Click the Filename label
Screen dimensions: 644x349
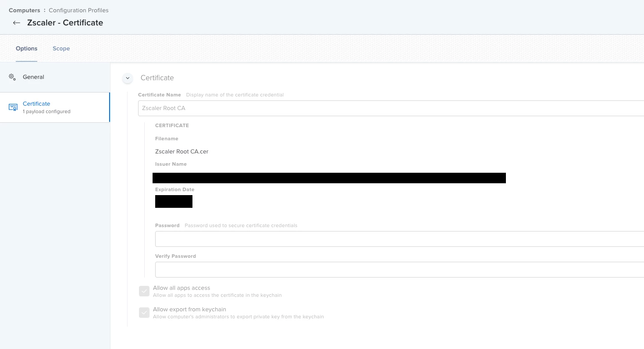point(167,139)
